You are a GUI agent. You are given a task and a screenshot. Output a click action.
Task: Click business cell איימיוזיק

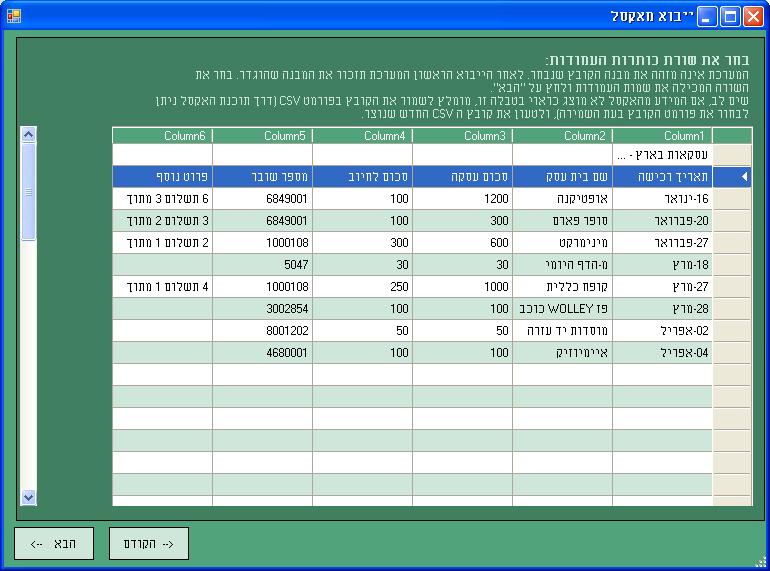click(562, 353)
